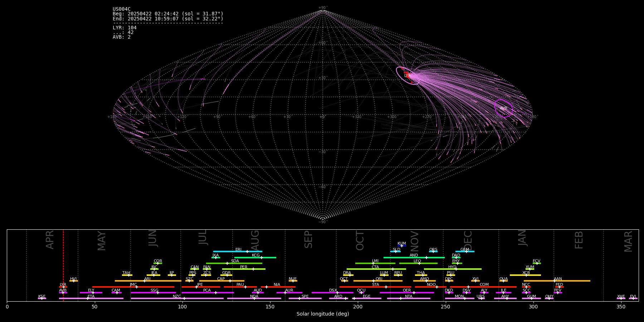This screenshot has width=644, height=322.
Task: Click the LYR radiant ellipse on sky map
Action: (x=408, y=76)
